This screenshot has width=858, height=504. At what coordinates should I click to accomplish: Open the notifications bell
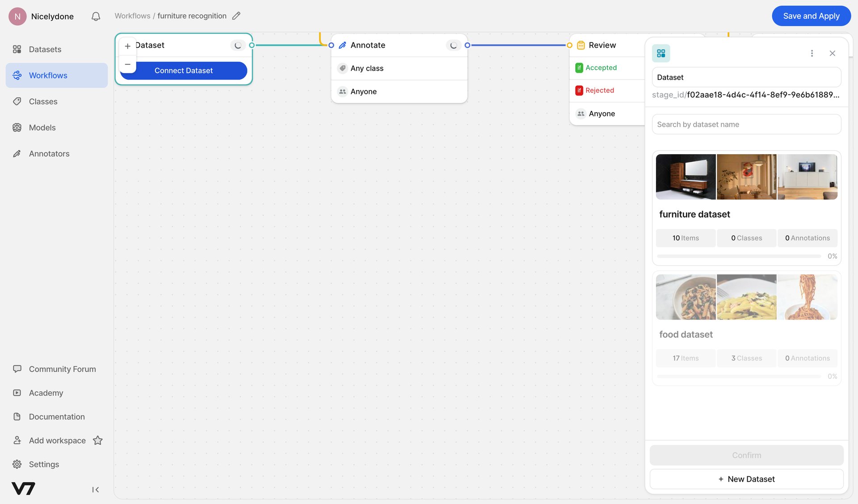point(95,16)
